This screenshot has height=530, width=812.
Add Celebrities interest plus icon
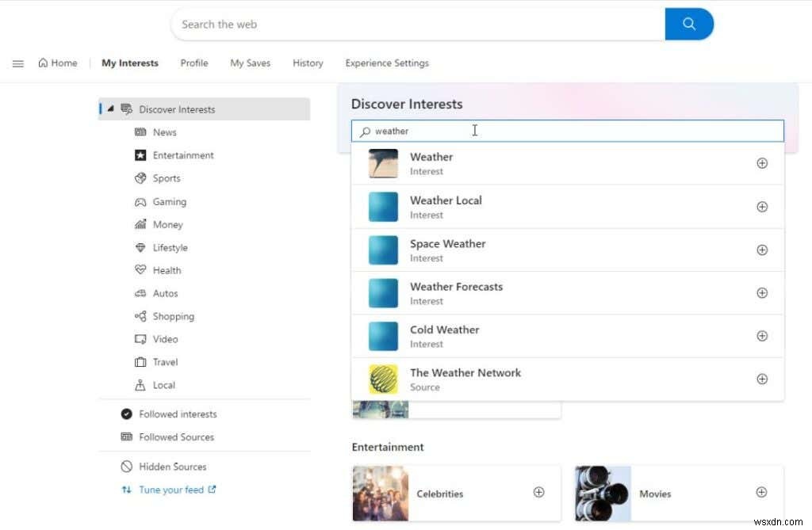point(538,492)
